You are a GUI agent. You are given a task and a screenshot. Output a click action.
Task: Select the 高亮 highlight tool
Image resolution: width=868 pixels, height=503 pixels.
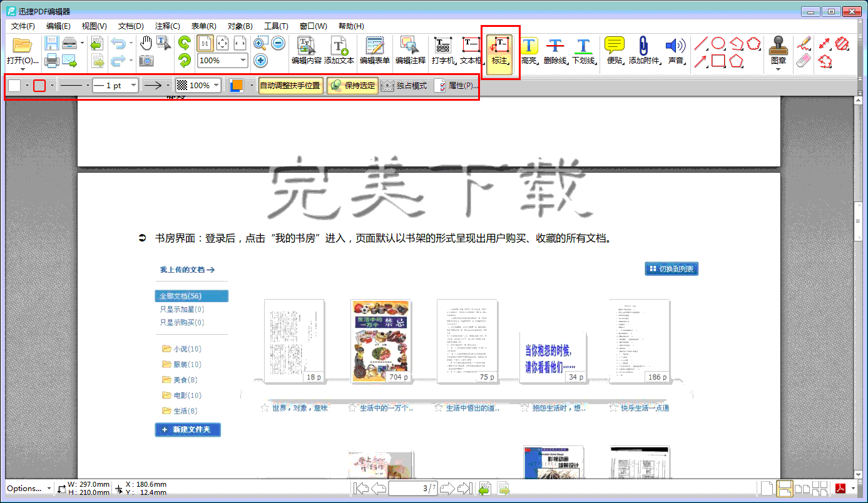pyautogui.click(x=529, y=51)
